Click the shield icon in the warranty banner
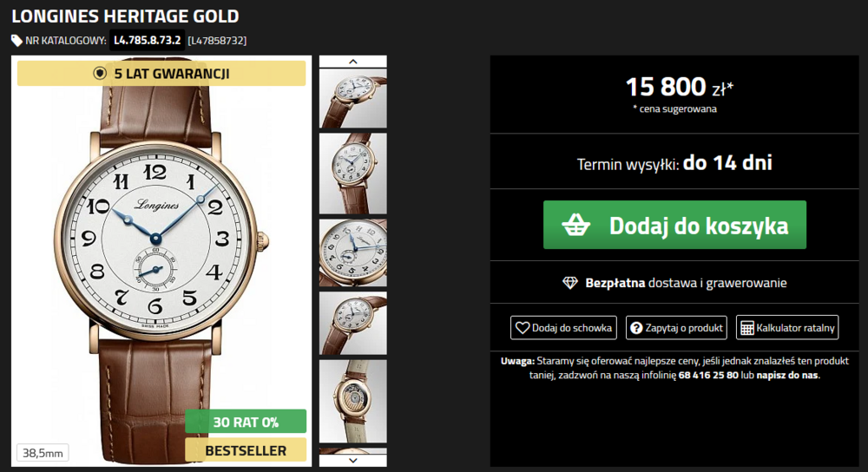868x472 pixels. point(100,73)
